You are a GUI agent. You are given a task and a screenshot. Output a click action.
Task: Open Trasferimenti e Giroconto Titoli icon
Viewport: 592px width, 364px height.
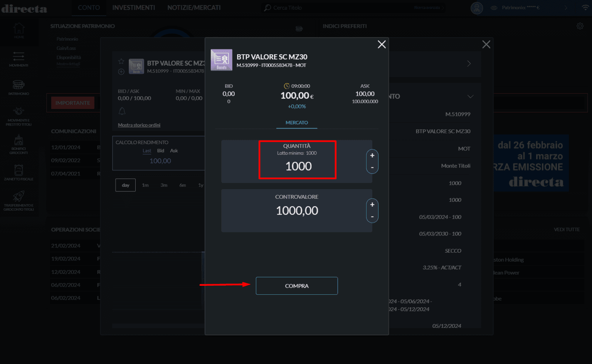coord(18,200)
